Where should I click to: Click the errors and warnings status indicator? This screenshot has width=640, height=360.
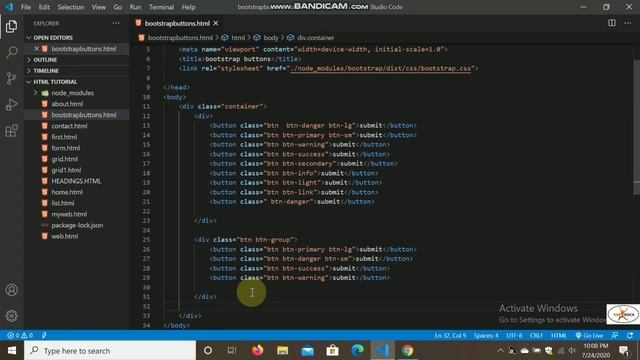click(20, 335)
